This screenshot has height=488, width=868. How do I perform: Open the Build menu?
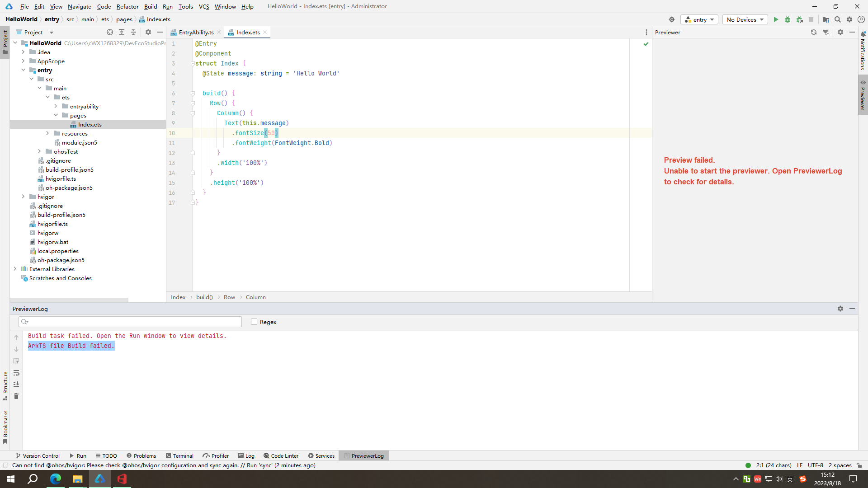[x=151, y=6]
